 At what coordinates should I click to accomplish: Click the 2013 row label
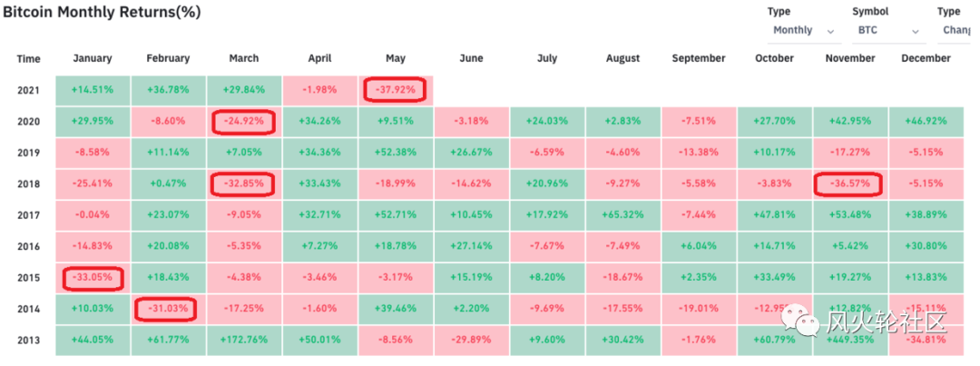click(28, 340)
